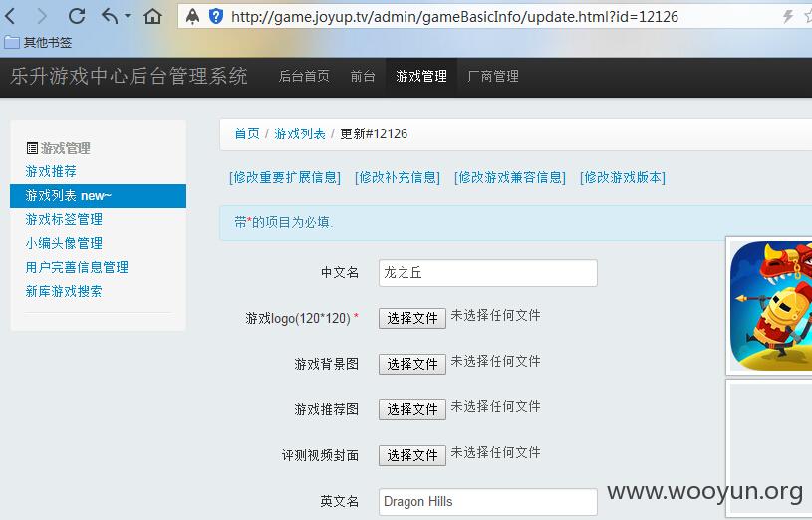Click the list icon beside 游戏管理 sidebar header
The height and width of the screenshot is (520, 812).
(32, 148)
